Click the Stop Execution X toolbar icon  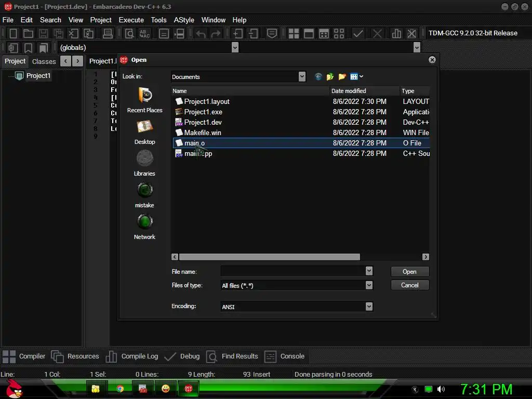pyautogui.click(x=377, y=33)
